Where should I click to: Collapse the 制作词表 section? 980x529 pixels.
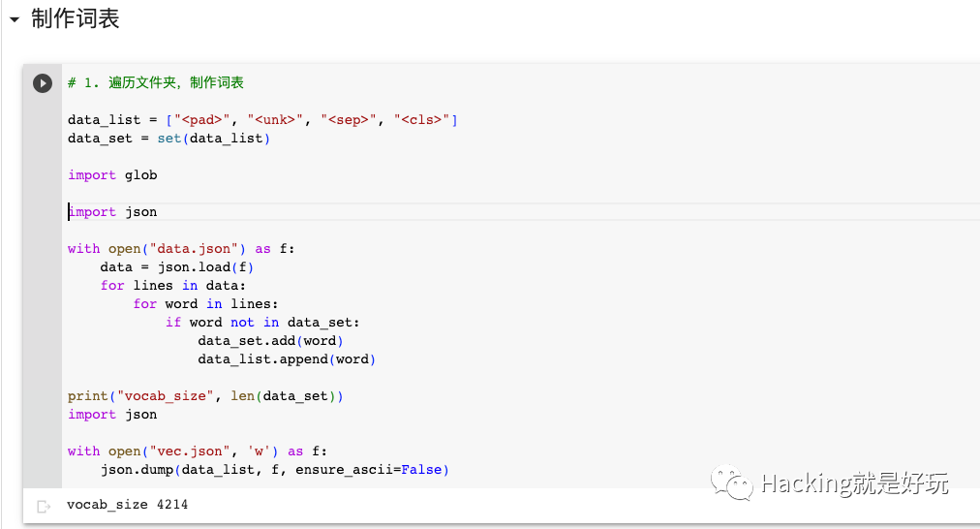15,19
